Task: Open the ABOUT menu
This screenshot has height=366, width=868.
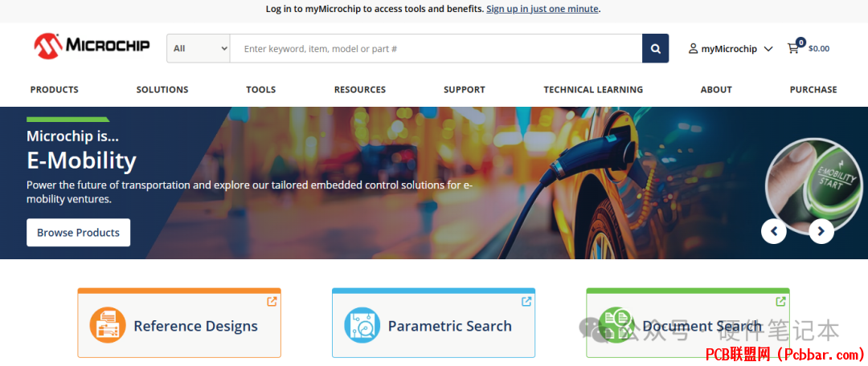Action: pos(716,90)
